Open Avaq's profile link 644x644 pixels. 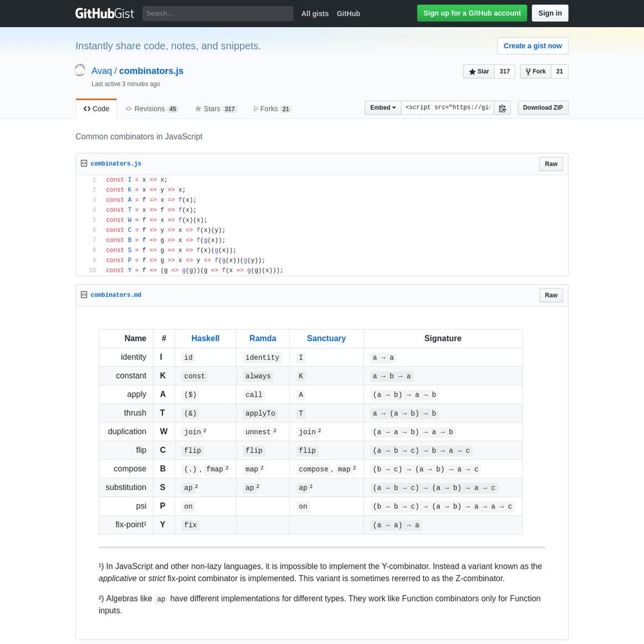(102, 71)
